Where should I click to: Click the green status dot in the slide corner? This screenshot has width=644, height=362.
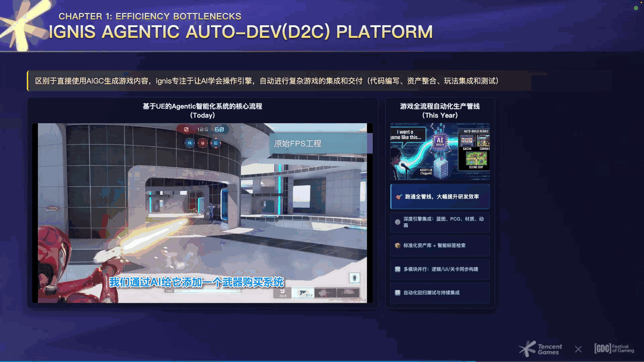636,8
